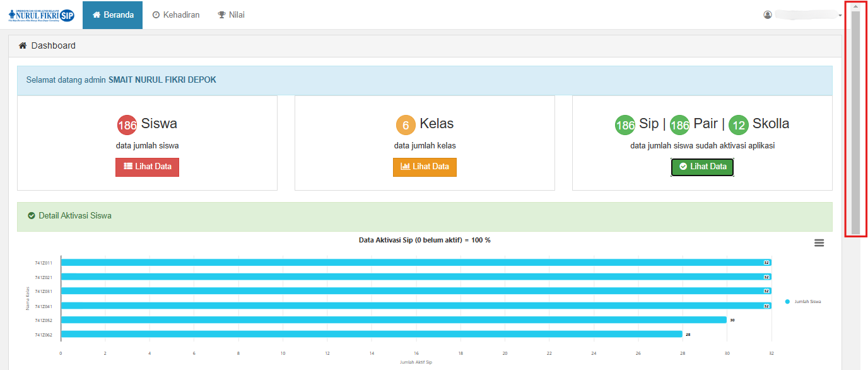Viewport: 868px width, 370px height.
Task: Toggle the Jumlah Siswa legend series
Action: 804,302
